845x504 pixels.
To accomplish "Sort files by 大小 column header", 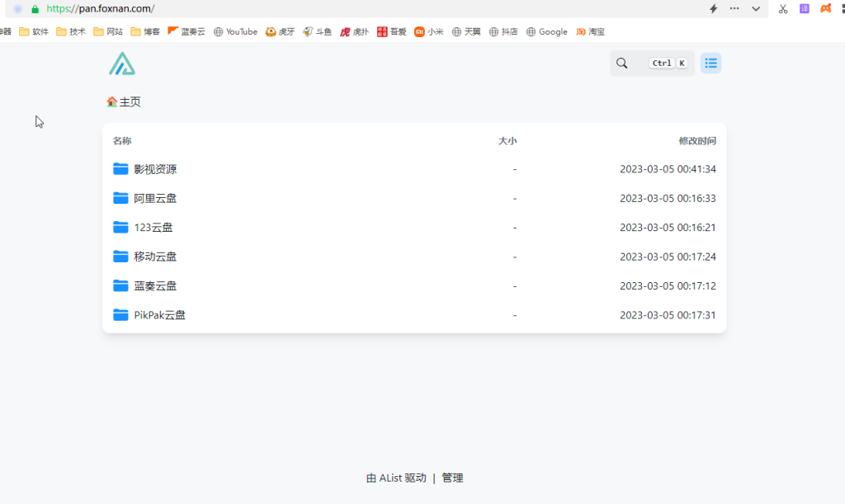I will [507, 141].
